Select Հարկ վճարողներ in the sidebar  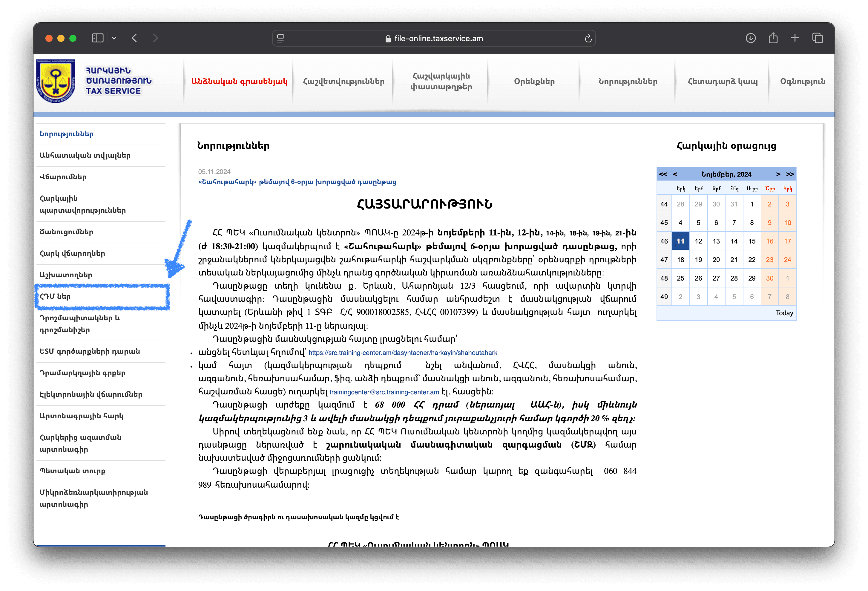pyautogui.click(x=101, y=254)
